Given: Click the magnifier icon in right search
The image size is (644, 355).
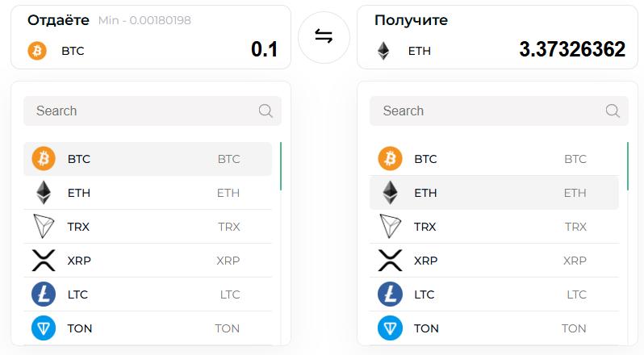Looking at the screenshot, I should 613,111.
